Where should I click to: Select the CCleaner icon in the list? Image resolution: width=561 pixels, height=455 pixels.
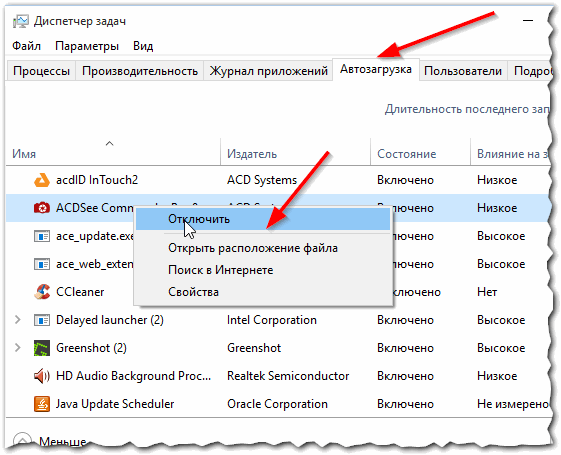[x=42, y=292]
